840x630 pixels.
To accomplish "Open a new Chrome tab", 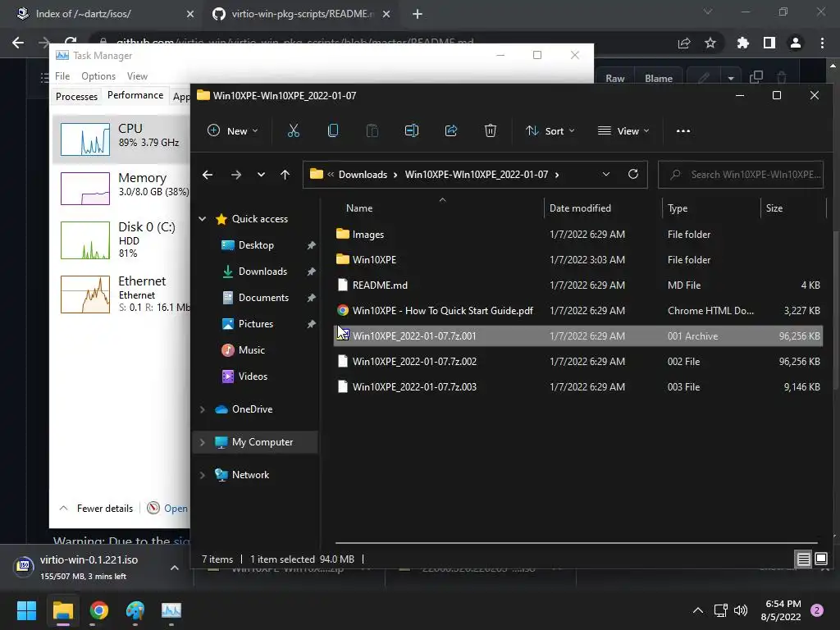I will 418,14.
